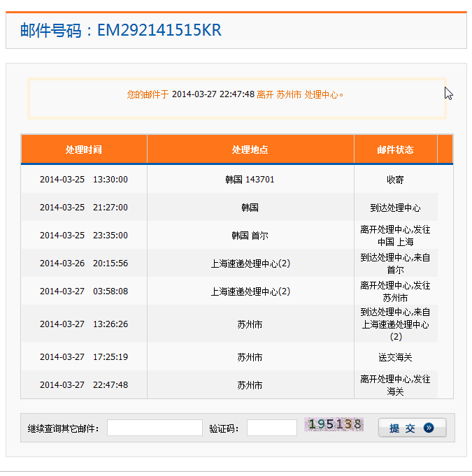472x476 pixels.
Task: Click the time cell 2014-03-27 03:58:08
Action: (84, 291)
